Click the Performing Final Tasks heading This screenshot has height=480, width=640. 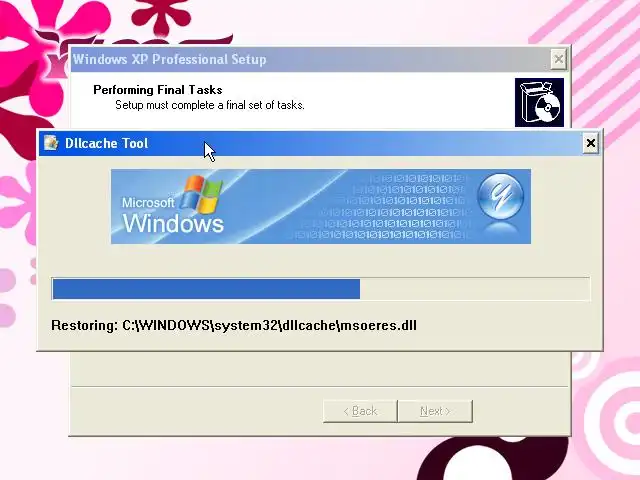(158, 90)
